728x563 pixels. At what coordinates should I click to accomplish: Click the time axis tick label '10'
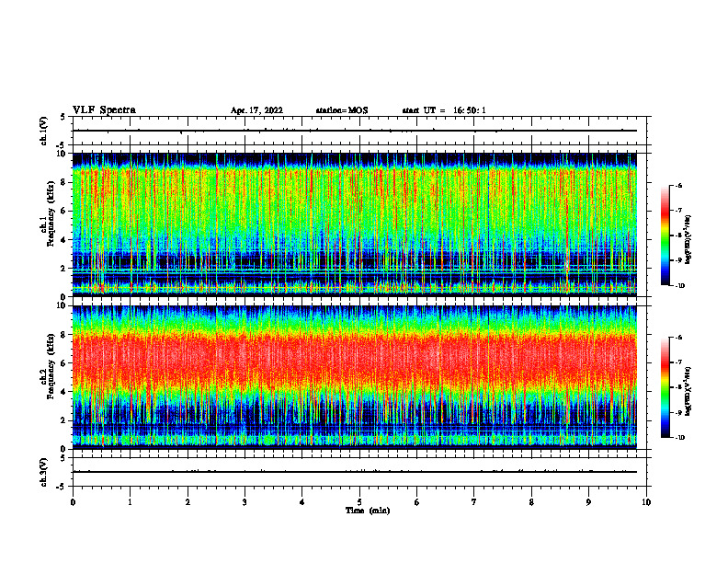click(646, 502)
